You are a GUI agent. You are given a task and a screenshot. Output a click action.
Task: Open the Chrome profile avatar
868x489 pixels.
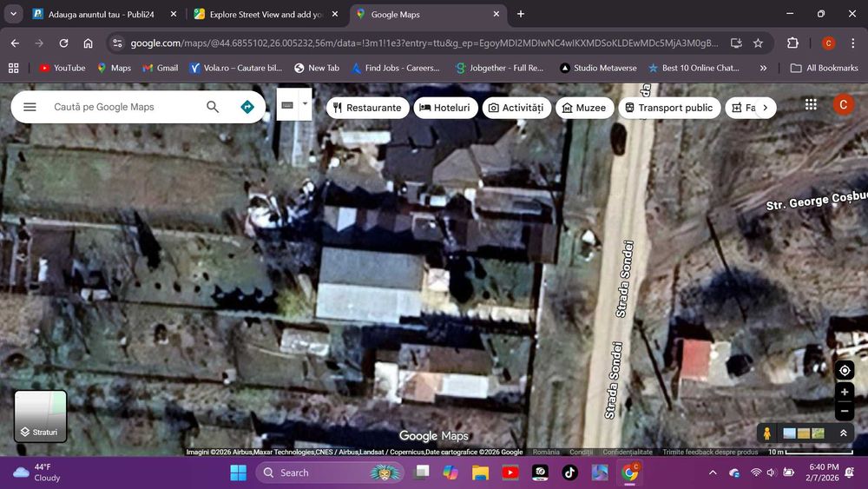point(828,43)
